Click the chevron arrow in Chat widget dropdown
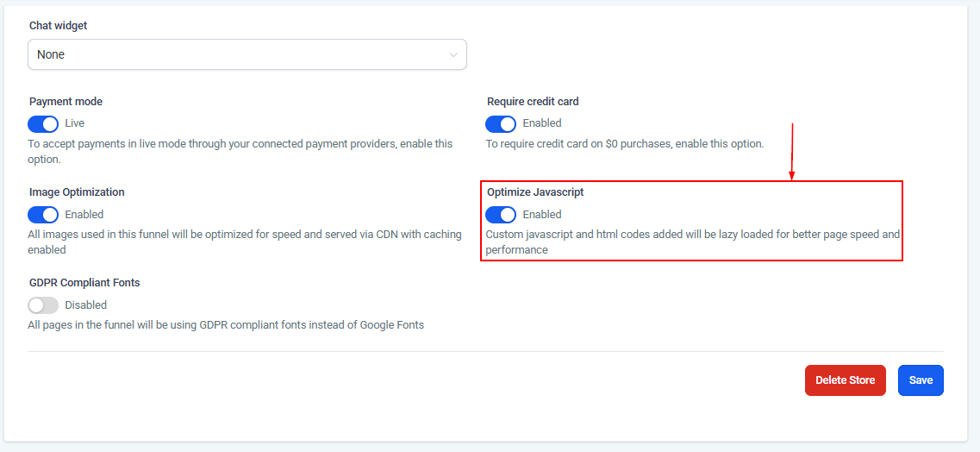Screen dimensions: 980x452 [x=453, y=55]
